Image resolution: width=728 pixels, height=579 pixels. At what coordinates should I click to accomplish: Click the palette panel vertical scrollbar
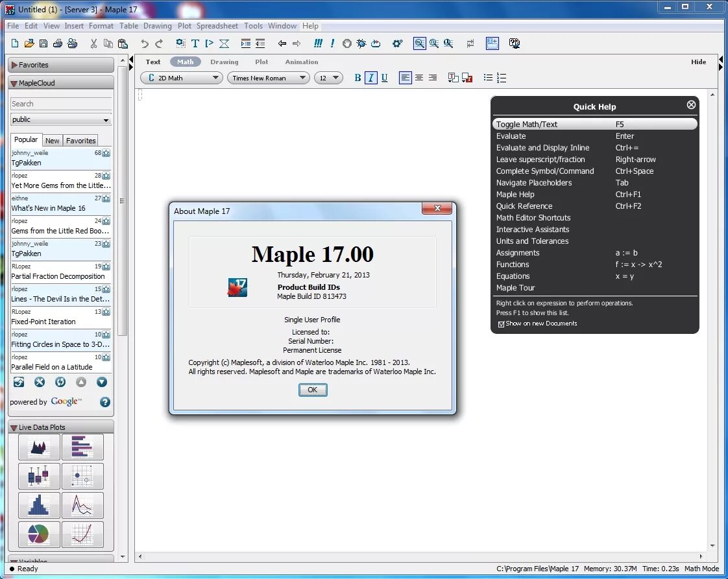click(123, 200)
